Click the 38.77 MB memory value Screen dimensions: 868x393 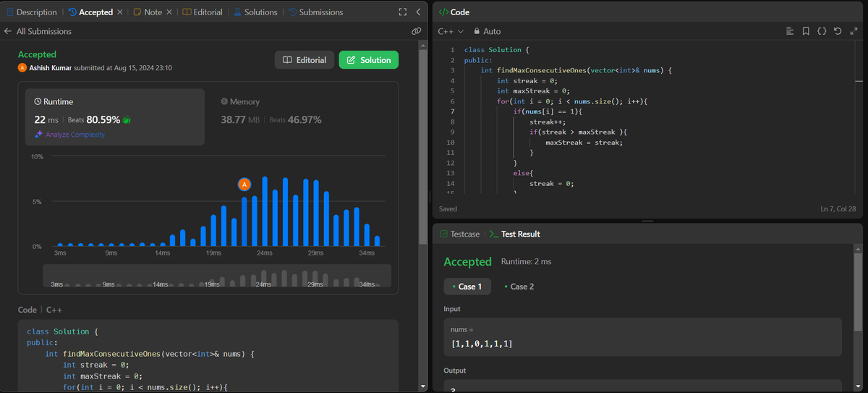[x=240, y=119]
